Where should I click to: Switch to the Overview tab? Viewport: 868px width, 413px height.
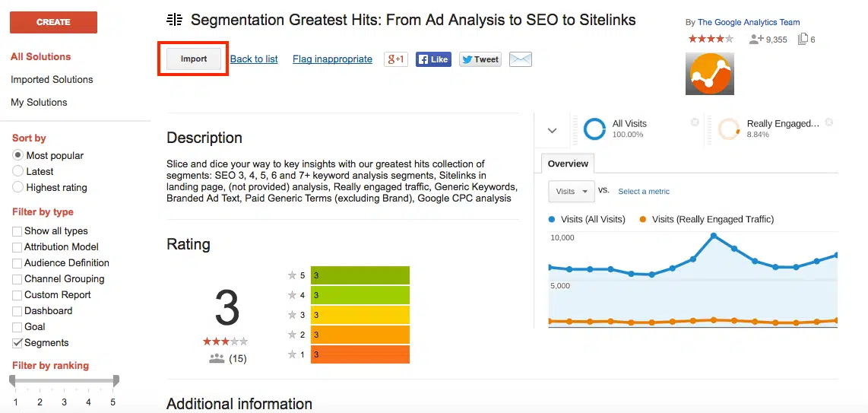point(568,164)
